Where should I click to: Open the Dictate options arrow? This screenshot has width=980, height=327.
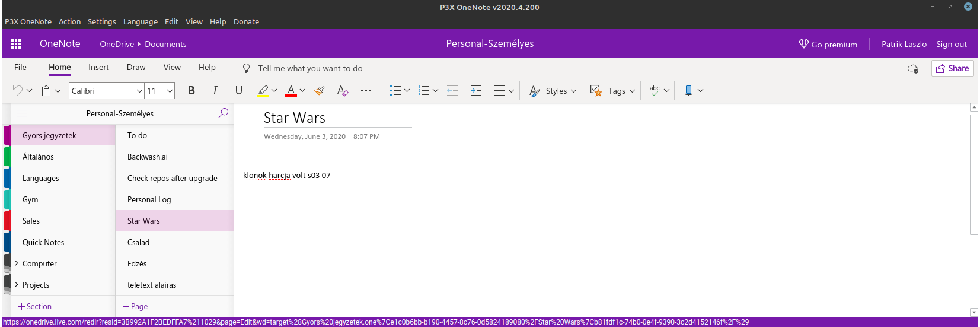700,91
